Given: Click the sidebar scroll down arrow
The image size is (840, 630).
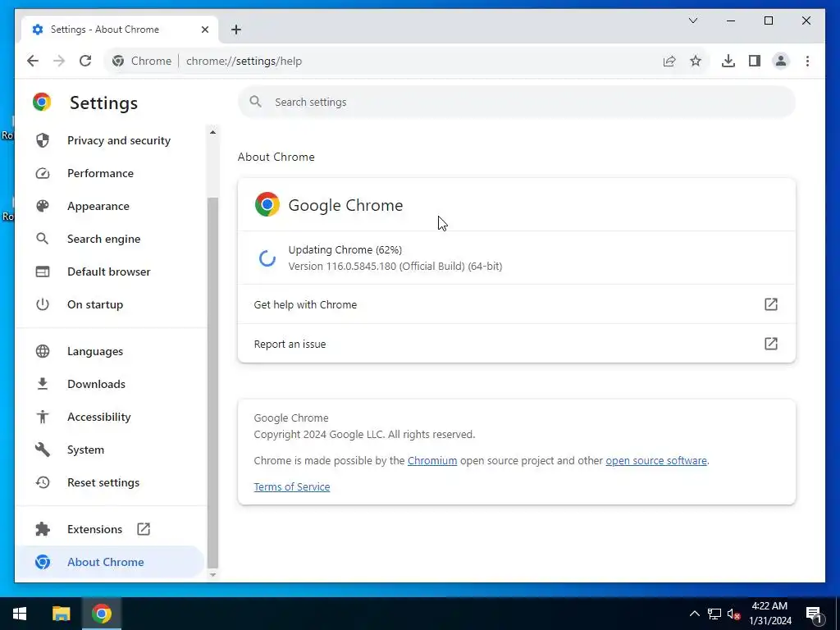Looking at the screenshot, I should (212, 575).
